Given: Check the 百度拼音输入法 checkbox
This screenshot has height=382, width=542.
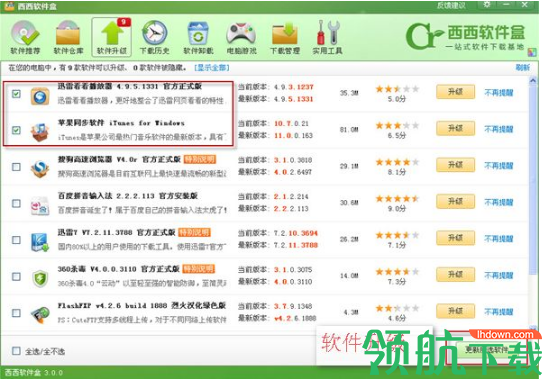Looking at the screenshot, I should [x=16, y=203].
